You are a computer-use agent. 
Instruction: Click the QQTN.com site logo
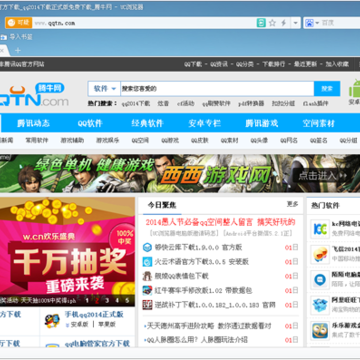click(x=33, y=95)
